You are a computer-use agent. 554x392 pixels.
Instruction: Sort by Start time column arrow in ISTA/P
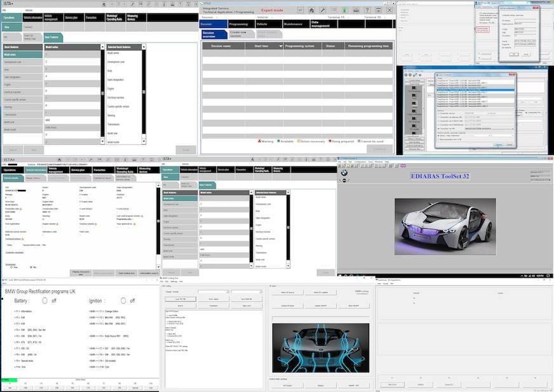(281, 46)
